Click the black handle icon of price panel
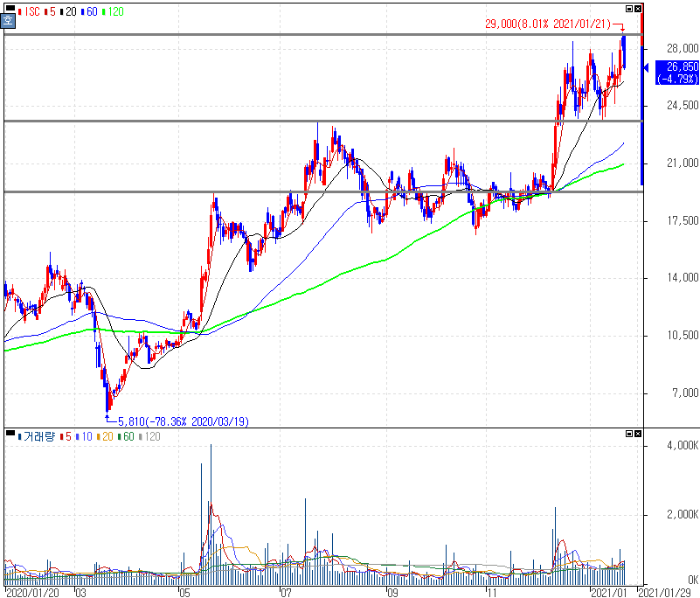 [10, 8]
